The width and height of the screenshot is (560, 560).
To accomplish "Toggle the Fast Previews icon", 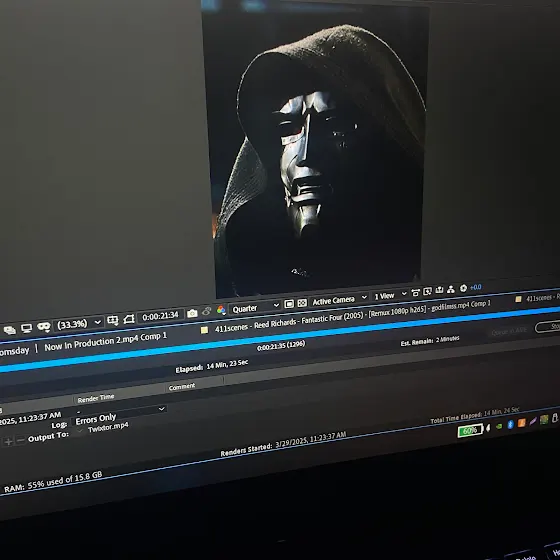I will click(x=289, y=304).
